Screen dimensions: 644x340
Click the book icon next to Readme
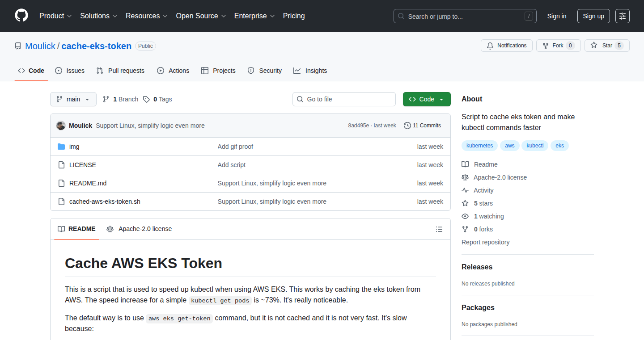(x=465, y=164)
